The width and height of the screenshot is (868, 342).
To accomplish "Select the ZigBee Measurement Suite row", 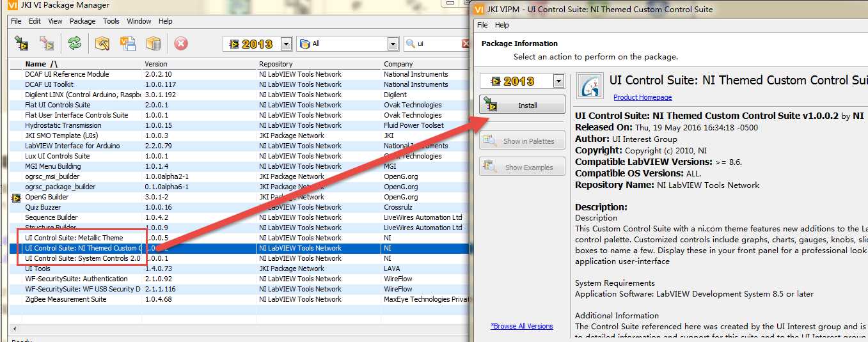I will click(239, 299).
